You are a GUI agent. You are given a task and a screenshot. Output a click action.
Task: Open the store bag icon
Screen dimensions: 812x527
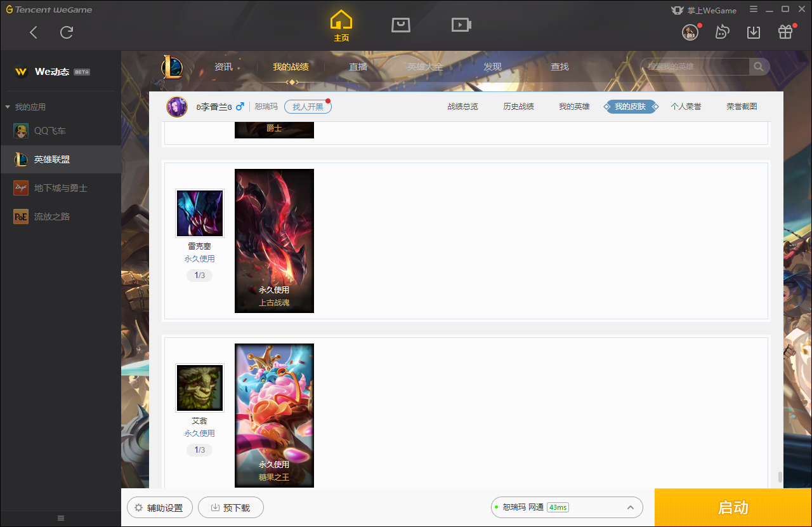[x=401, y=25]
